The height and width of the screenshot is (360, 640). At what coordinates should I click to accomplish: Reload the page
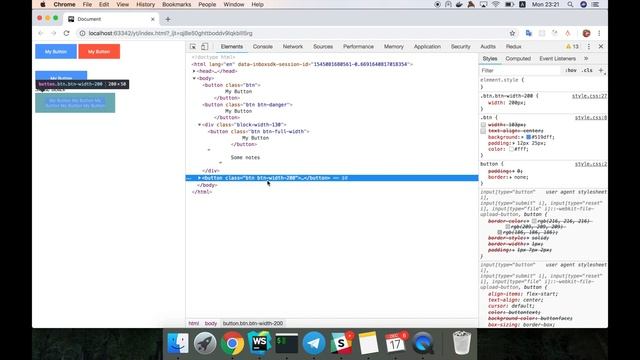click(67, 33)
